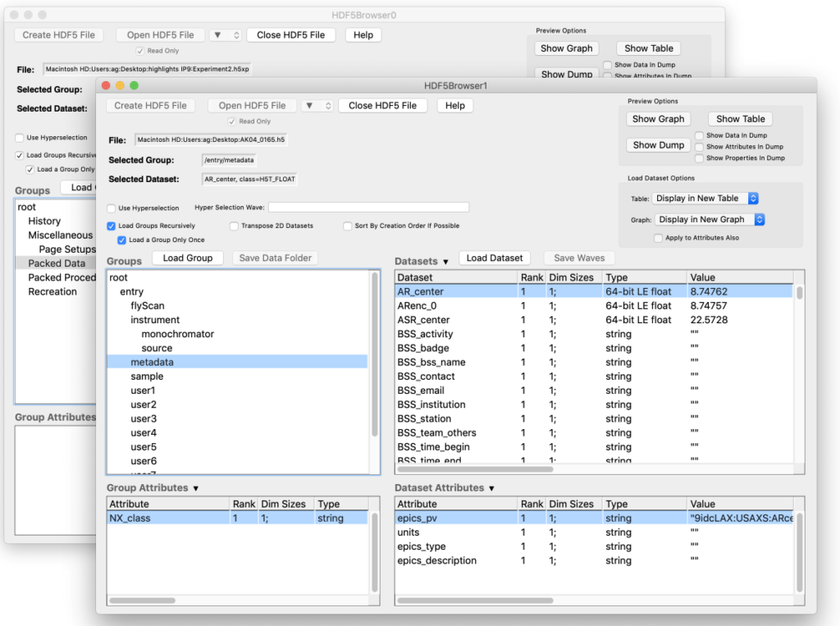
Task: Click the Show Graph button
Action: [658, 119]
